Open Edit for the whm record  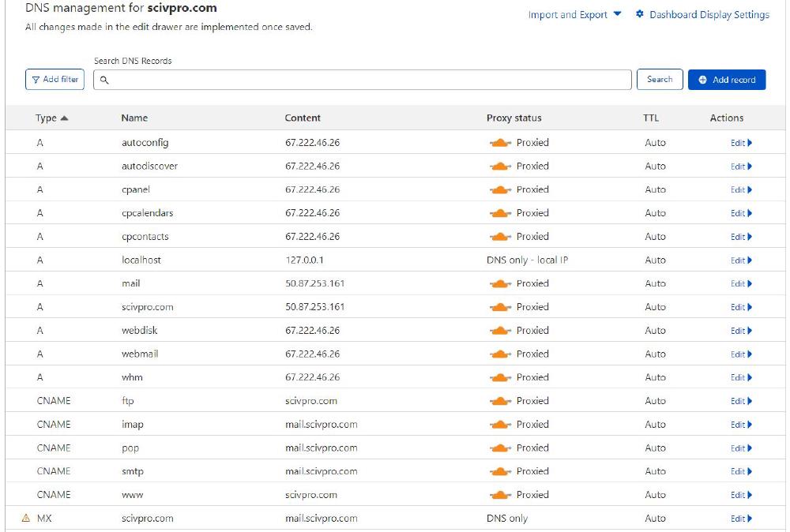click(741, 377)
